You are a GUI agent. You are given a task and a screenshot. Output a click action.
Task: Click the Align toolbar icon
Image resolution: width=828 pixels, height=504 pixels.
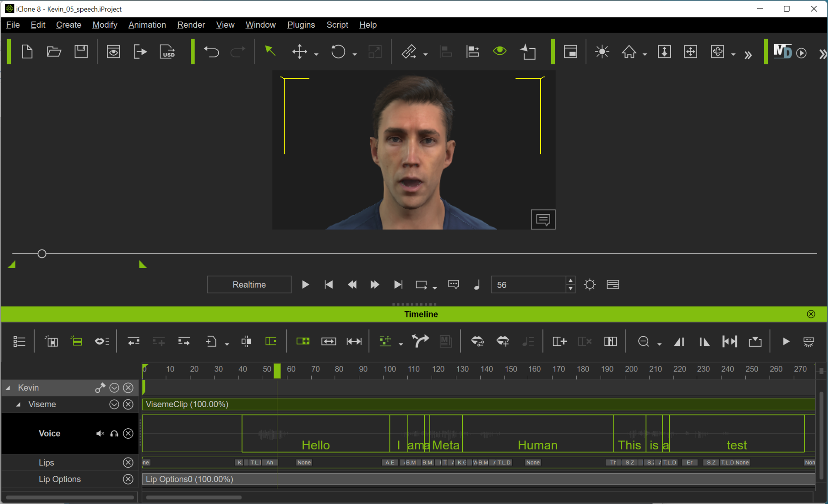tap(472, 52)
